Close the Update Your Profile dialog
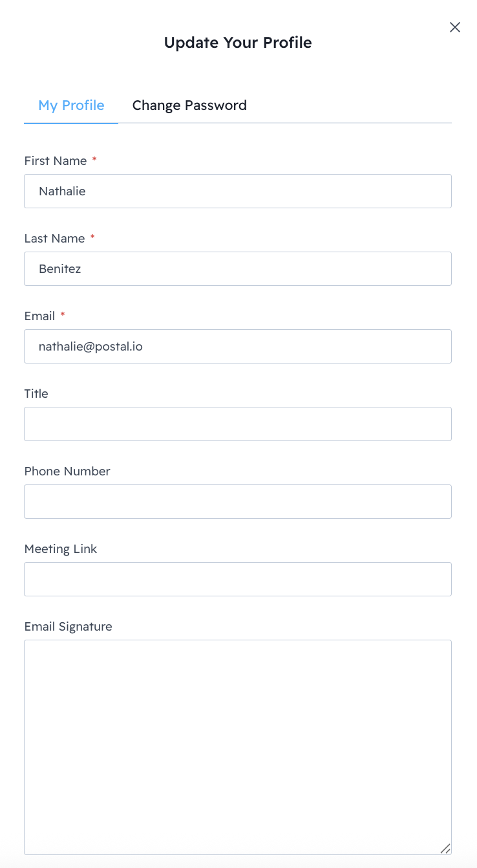This screenshot has height=868, width=477. click(x=455, y=27)
